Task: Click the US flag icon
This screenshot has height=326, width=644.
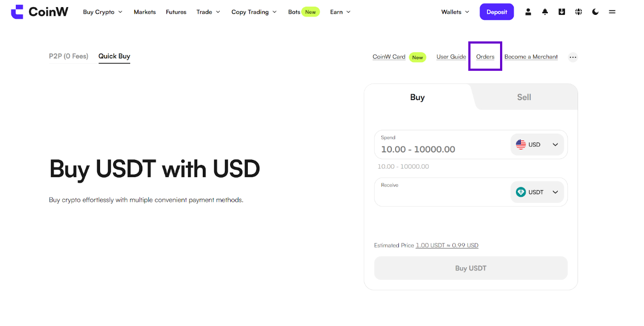Action: (x=521, y=145)
